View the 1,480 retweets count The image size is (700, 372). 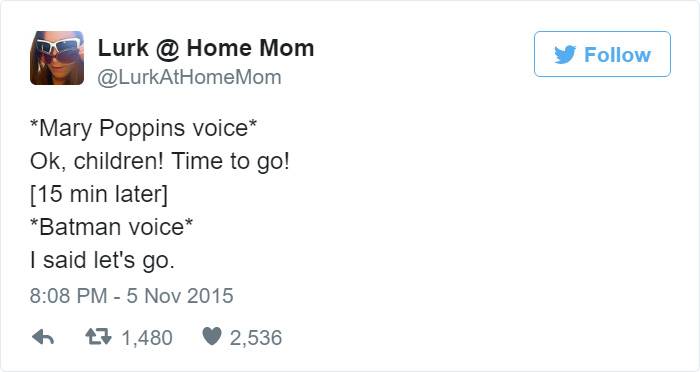(147, 338)
